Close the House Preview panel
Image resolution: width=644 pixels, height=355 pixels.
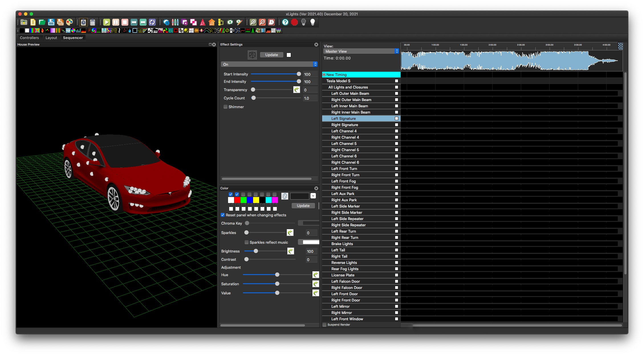214,45
